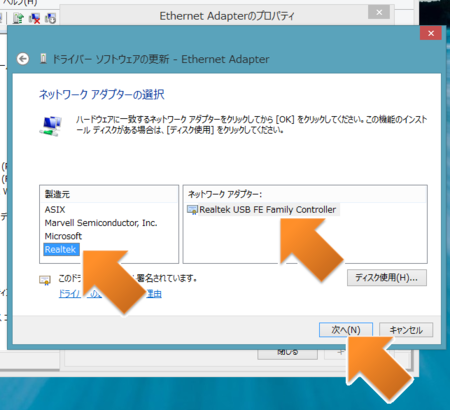Click Device Manager scan hardware toolbar icon
450x410 pixels.
(x=50, y=18)
